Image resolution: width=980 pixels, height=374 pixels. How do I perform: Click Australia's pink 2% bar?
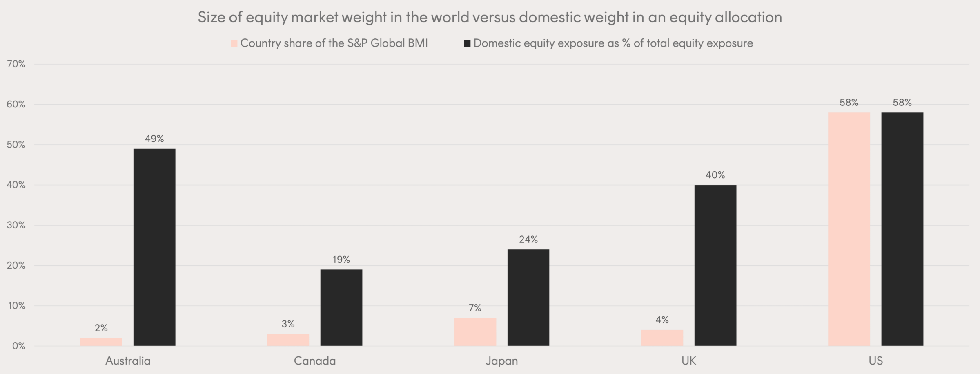point(101,342)
